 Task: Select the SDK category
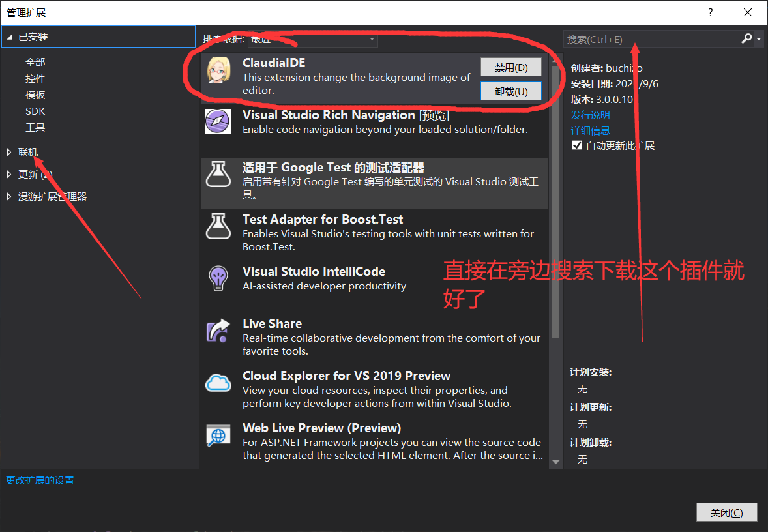point(35,111)
